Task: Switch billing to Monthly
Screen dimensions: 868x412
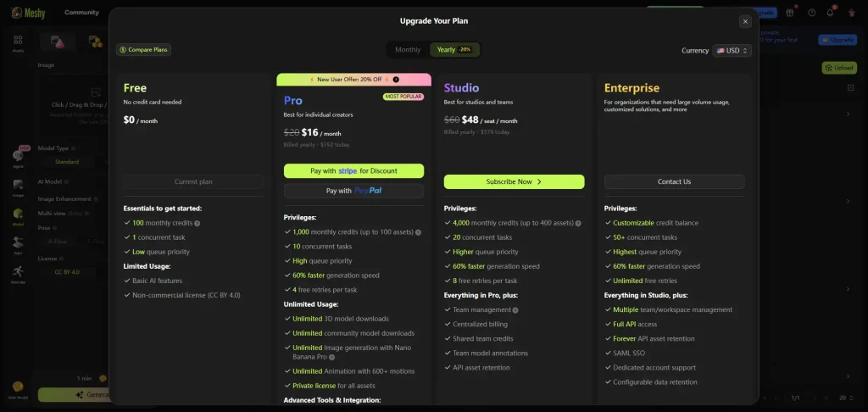Action: click(x=408, y=50)
